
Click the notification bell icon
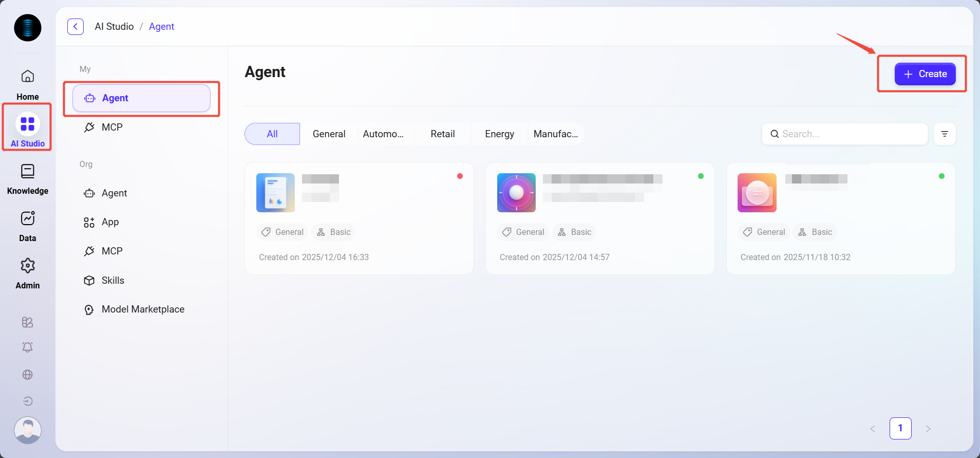coord(28,347)
